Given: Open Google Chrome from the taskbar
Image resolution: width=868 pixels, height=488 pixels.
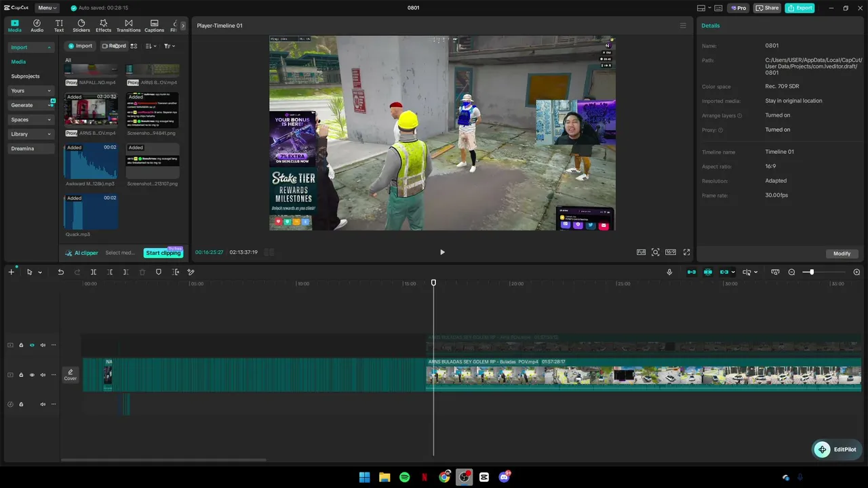Looking at the screenshot, I should (x=444, y=477).
